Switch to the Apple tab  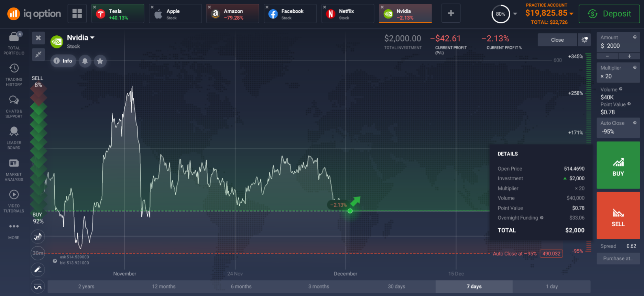(175, 14)
